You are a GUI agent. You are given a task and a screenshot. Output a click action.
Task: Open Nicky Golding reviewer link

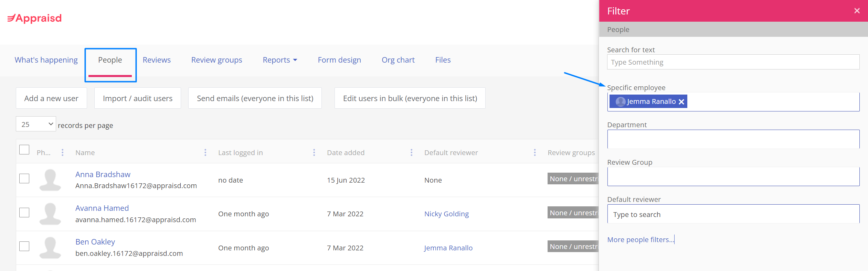[x=446, y=214]
